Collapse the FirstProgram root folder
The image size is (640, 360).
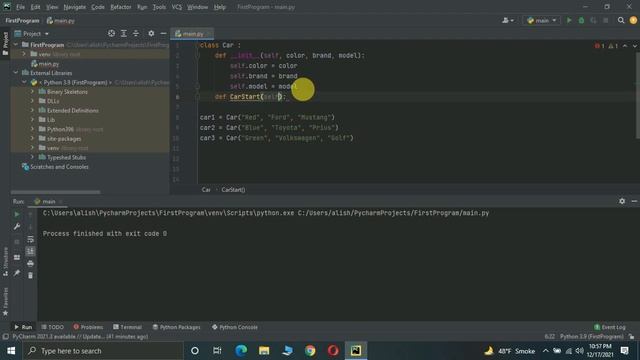(x=16, y=44)
